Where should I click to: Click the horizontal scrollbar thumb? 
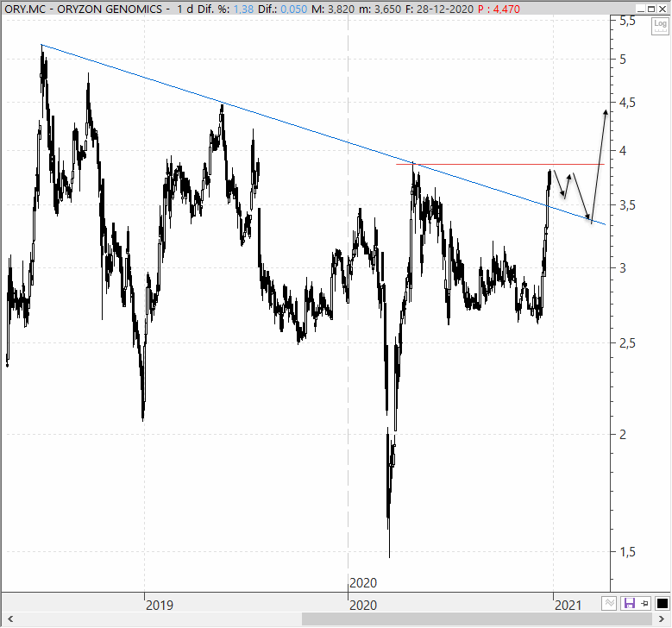tap(477, 619)
